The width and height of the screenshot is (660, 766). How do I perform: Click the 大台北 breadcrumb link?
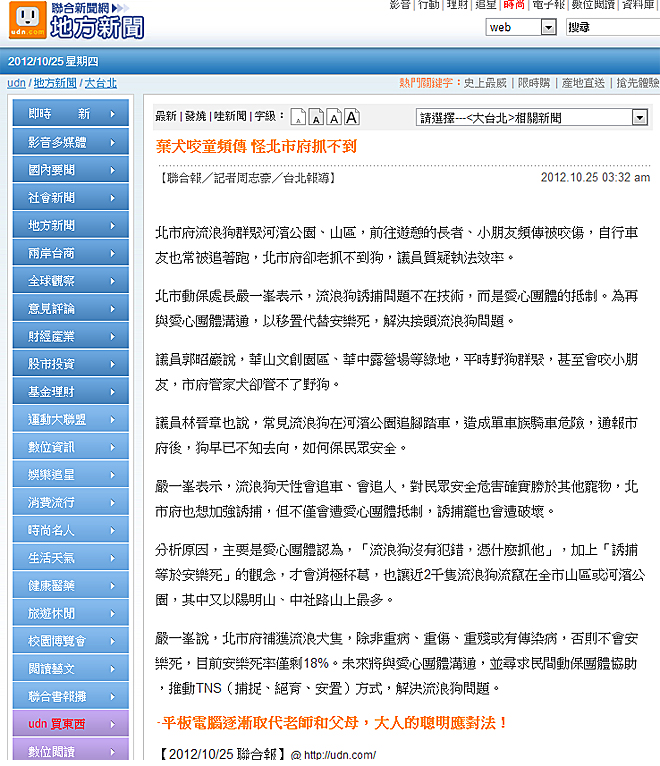pyautogui.click(x=100, y=83)
